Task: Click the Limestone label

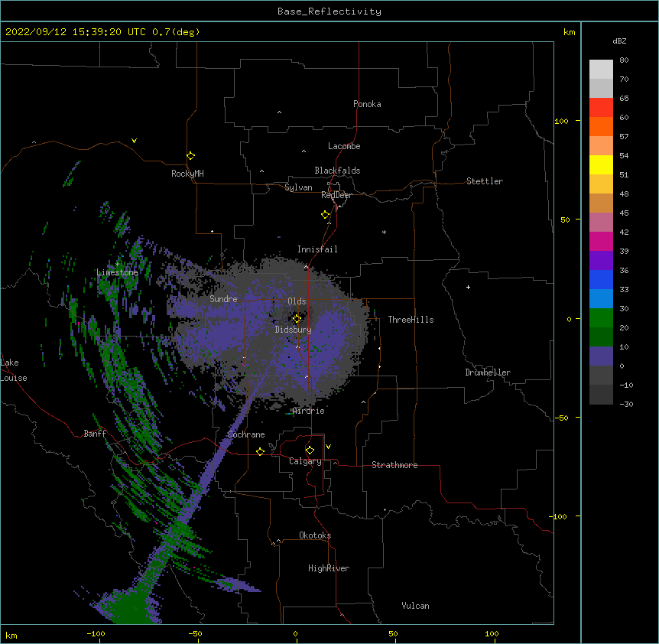Action: click(x=117, y=272)
